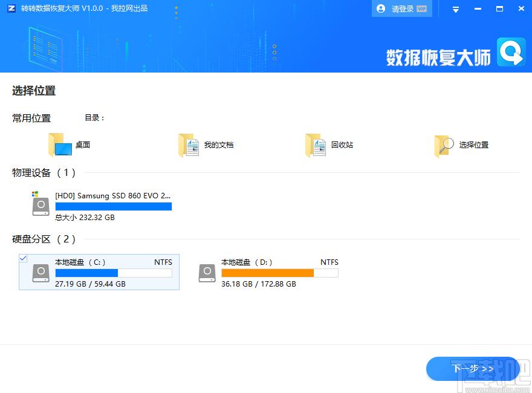Click the 目录 directory field label

[94, 118]
